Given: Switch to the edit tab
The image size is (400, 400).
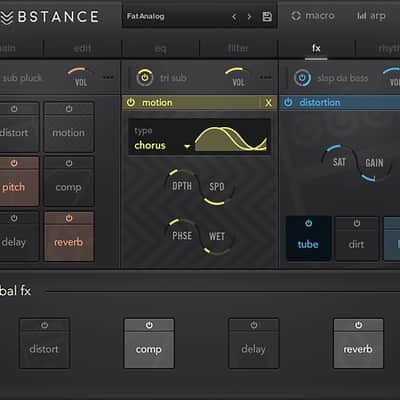Looking at the screenshot, I should (x=82, y=49).
